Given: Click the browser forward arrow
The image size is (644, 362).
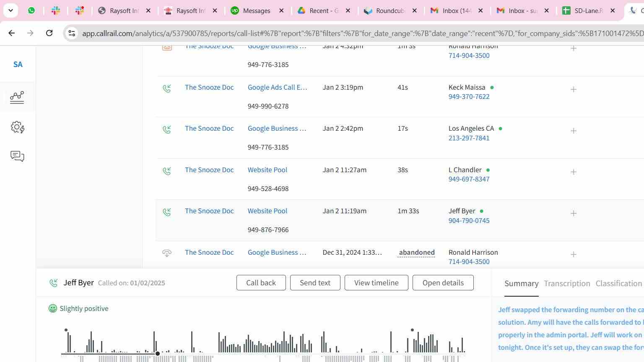Looking at the screenshot, I should point(30,33).
